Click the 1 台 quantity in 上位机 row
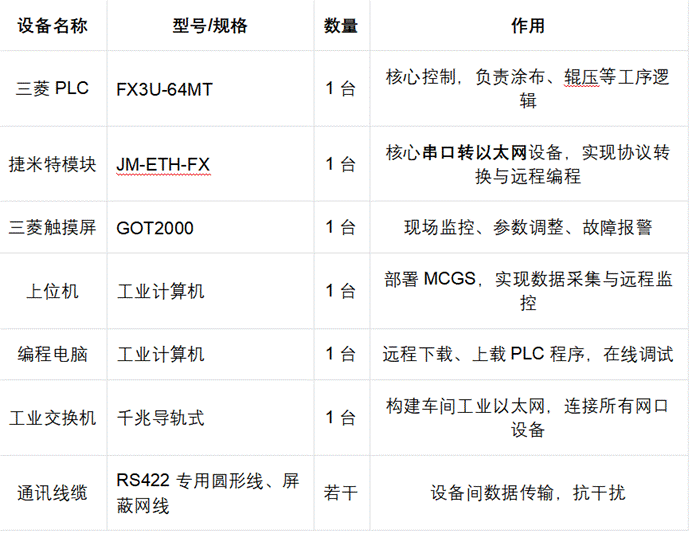This screenshot has width=692, height=534. [x=341, y=291]
